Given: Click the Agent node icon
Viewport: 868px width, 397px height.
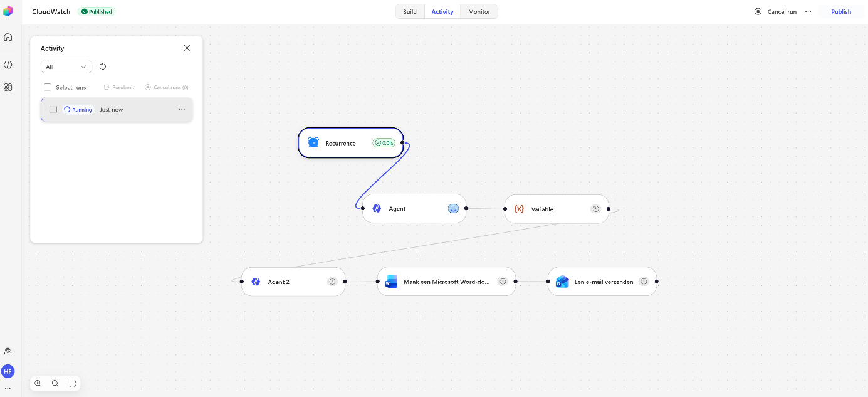Looking at the screenshot, I should pos(377,209).
